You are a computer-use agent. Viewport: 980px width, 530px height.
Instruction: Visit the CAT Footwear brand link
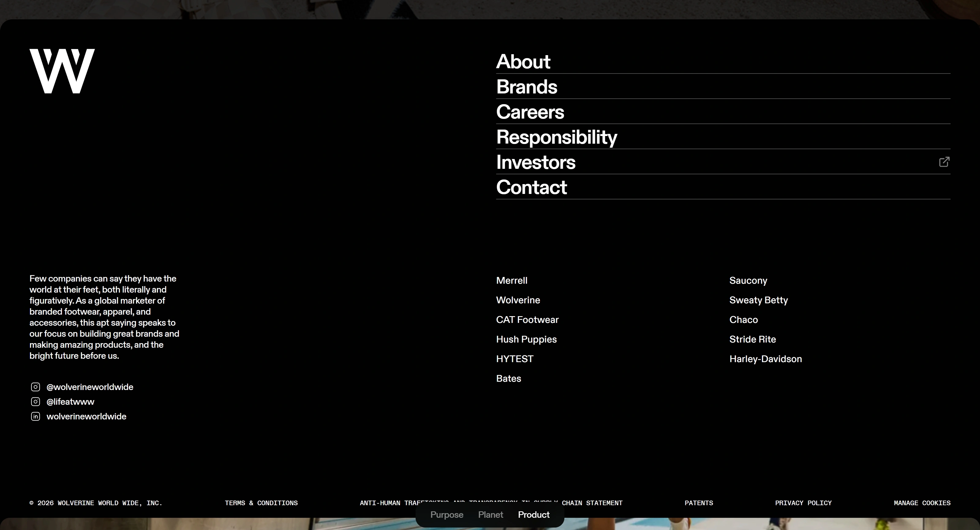(527, 320)
